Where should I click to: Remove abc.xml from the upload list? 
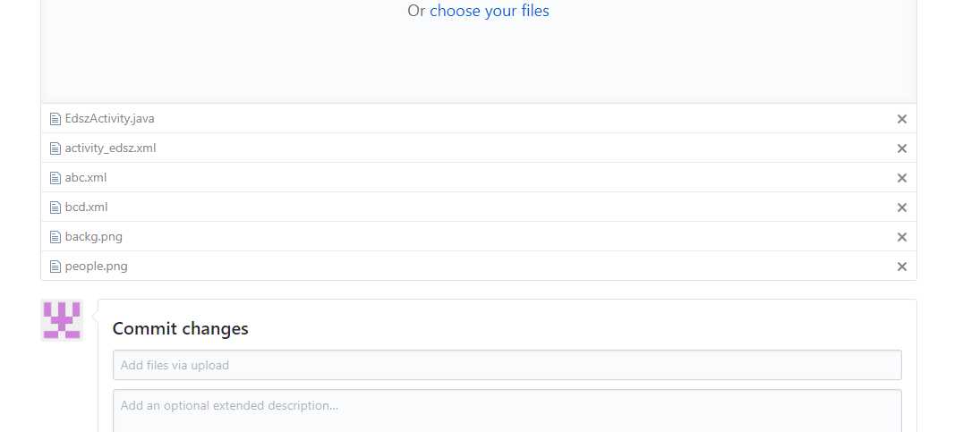pos(901,177)
